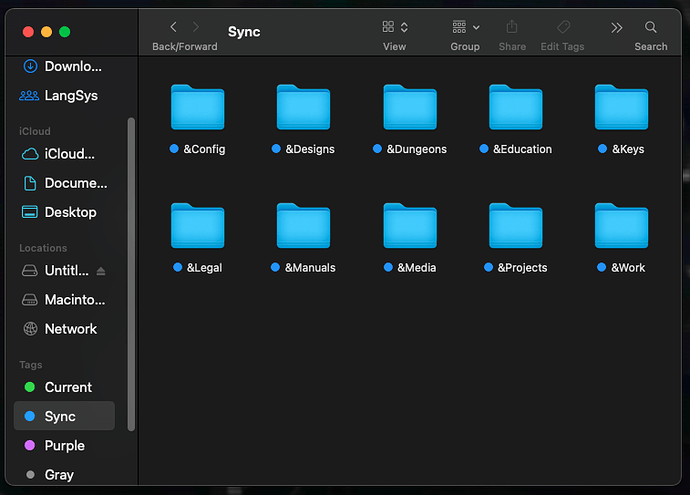Click the &Manuals folder name label

[310, 268]
